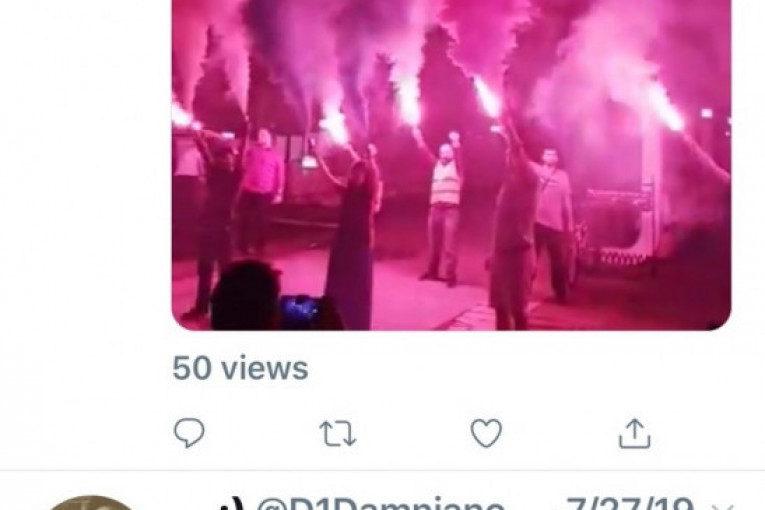Open the @D1Damniano profile handle

380,503
